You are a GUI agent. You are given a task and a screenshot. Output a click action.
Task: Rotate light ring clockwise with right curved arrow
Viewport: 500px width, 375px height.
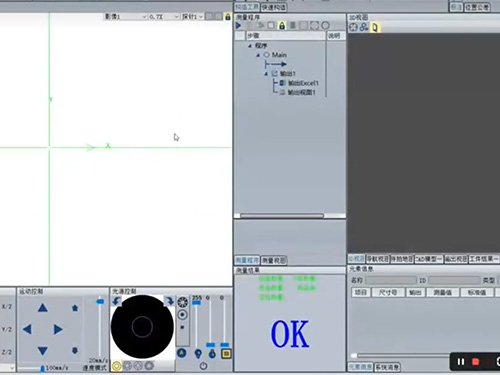(x=169, y=301)
